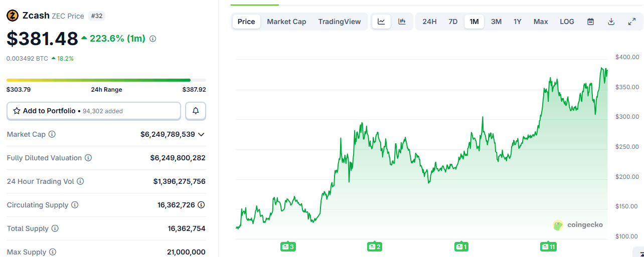The image size is (644, 257).
Task: Open the news marker labeled 11
Action: pyautogui.click(x=548, y=246)
